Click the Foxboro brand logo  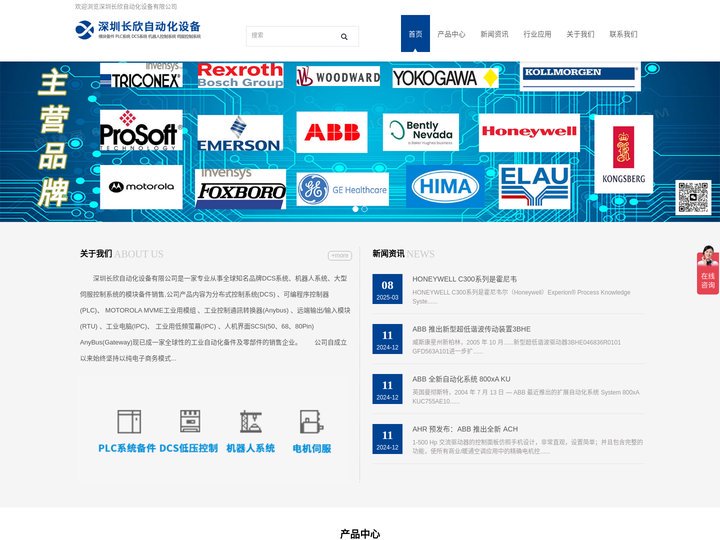click(241, 188)
